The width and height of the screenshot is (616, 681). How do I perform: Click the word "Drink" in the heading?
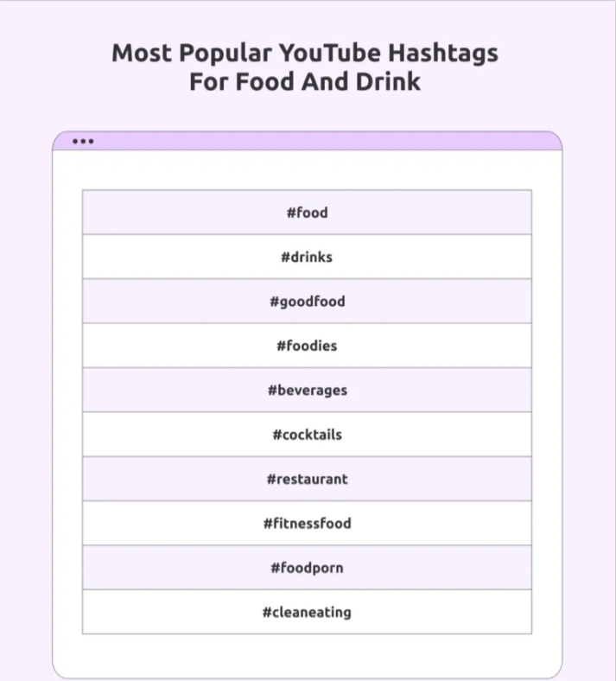coord(388,82)
